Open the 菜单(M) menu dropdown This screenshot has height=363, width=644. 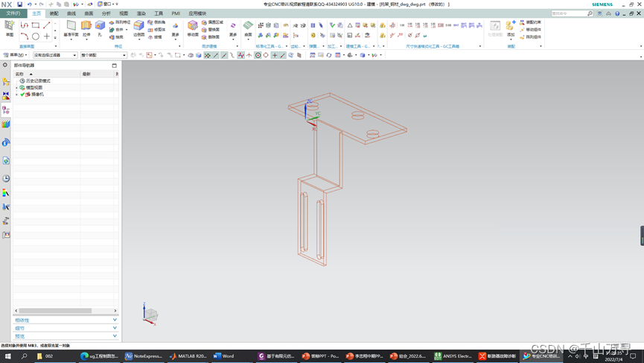point(15,55)
